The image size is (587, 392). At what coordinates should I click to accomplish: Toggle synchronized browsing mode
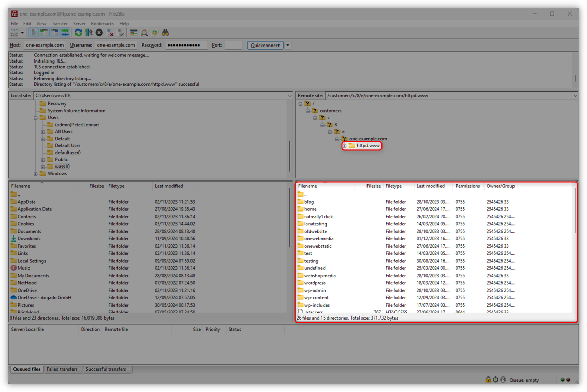(x=155, y=32)
